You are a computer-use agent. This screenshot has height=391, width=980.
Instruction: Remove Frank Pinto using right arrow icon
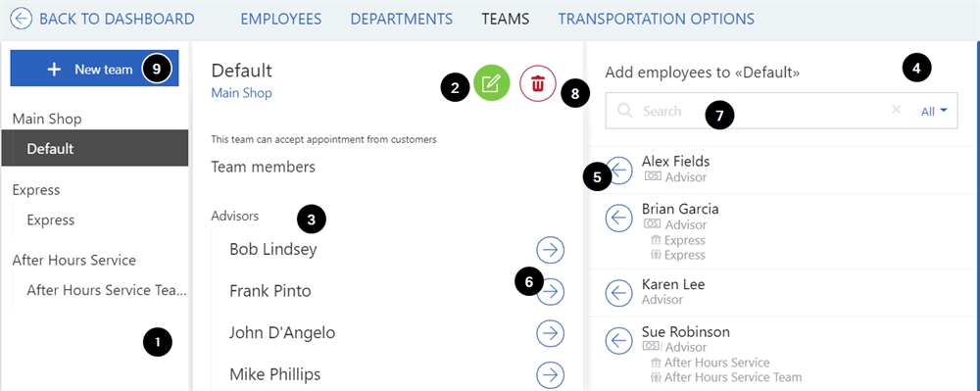click(550, 291)
